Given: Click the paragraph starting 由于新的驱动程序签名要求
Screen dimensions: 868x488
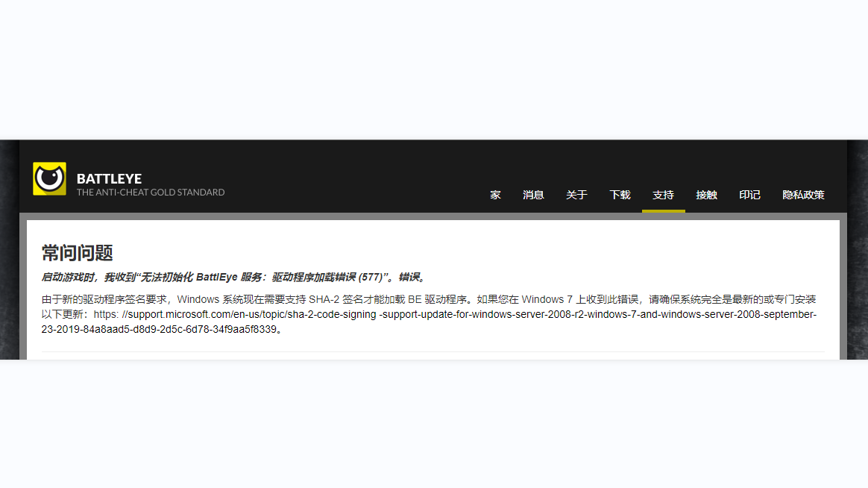Looking at the screenshot, I should [429, 314].
